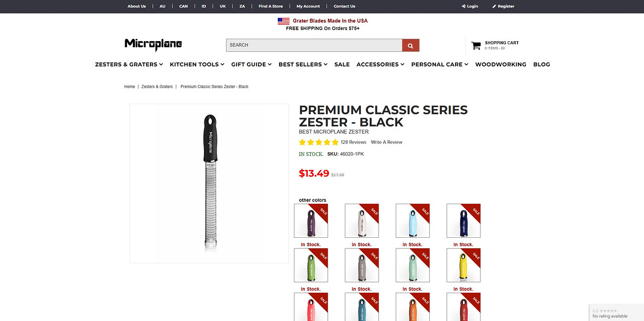The image size is (644, 321).
Task: Click the Microplane logo
Action: [x=153, y=45]
